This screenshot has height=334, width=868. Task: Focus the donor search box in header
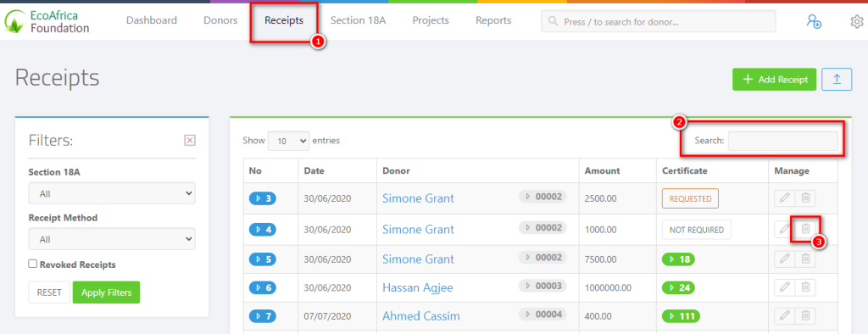[x=658, y=21]
